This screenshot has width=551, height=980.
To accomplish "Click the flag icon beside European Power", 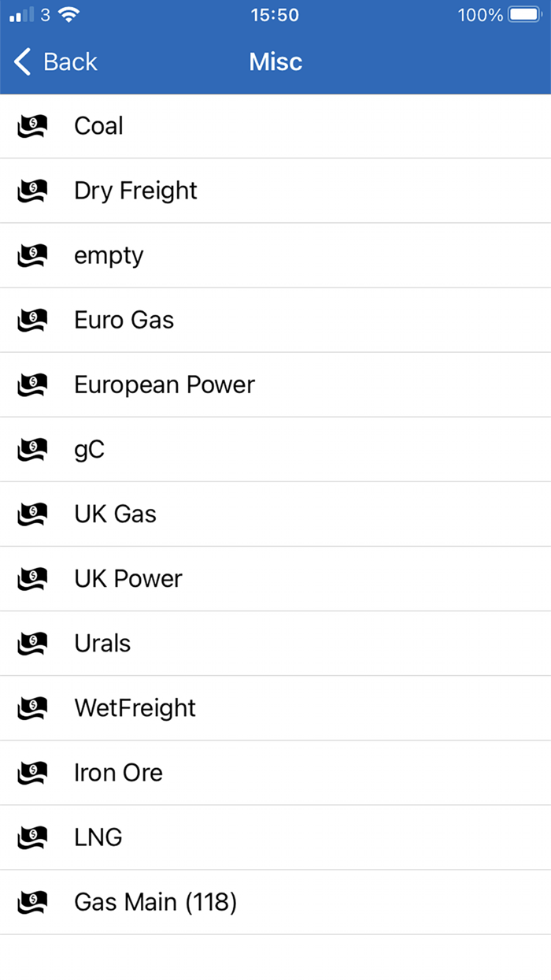I will pos(31,384).
